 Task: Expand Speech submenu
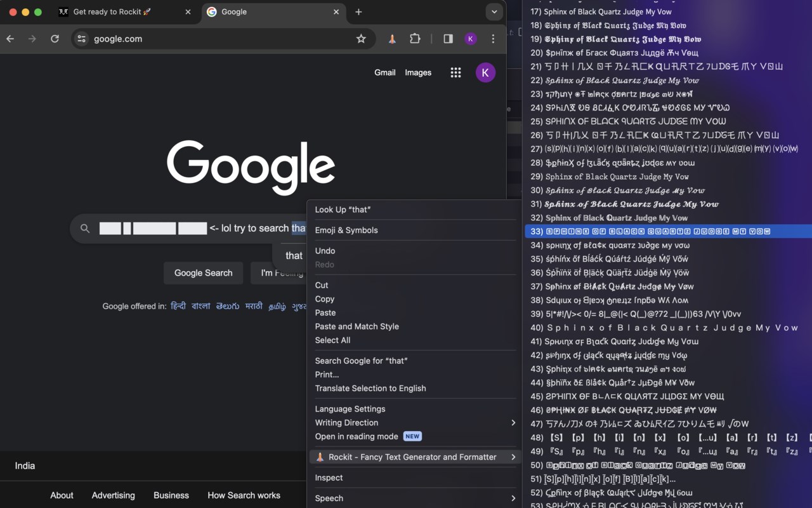[415, 498]
